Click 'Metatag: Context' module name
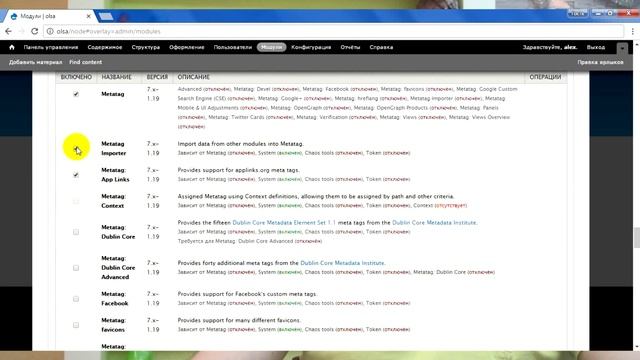Viewport: 640px width, 360px height. 113,201
